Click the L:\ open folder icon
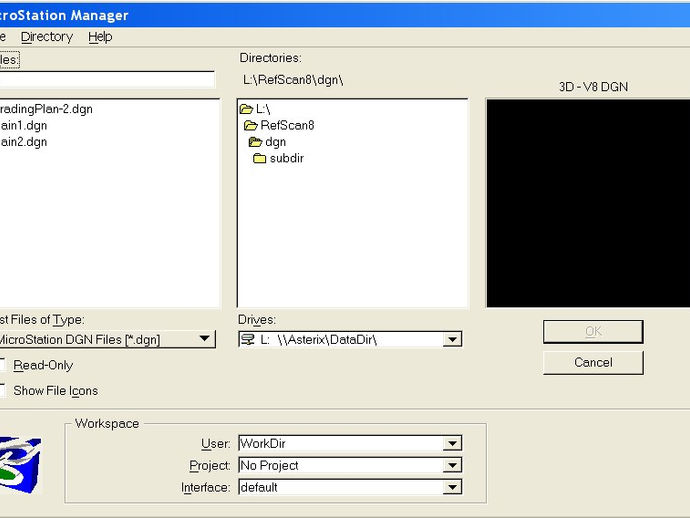 (246, 109)
